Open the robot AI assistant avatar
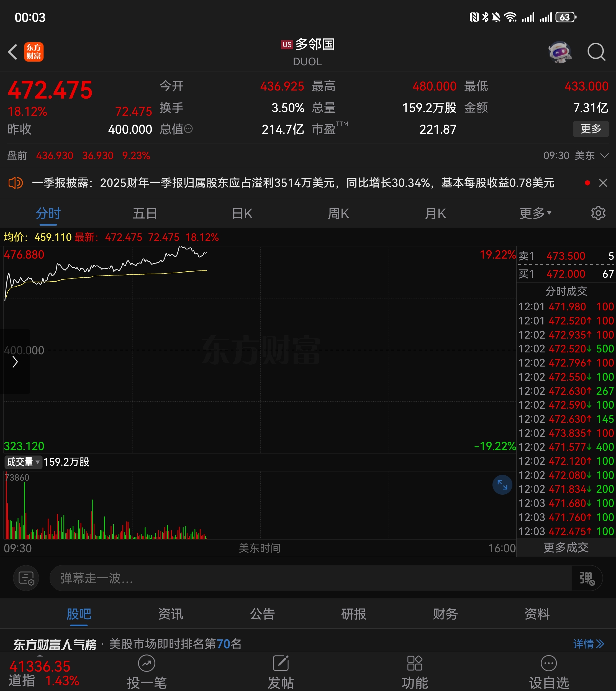The height and width of the screenshot is (691, 616). pyautogui.click(x=560, y=52)
